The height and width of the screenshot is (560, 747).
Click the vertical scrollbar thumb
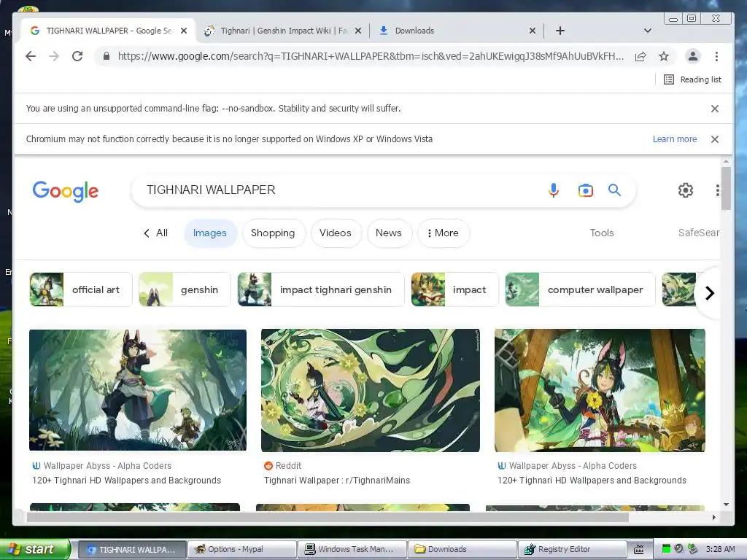[x=726, y=188]
